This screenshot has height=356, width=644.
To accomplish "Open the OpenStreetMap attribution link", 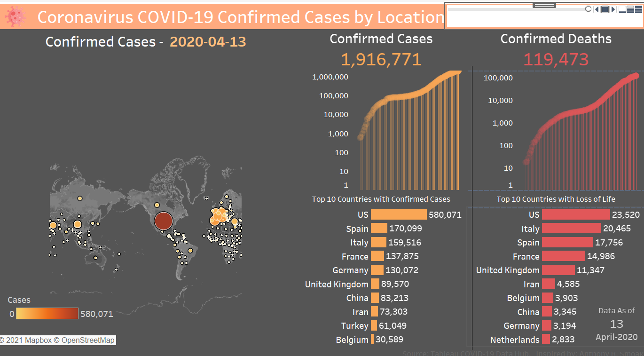I will pos(84,340).
